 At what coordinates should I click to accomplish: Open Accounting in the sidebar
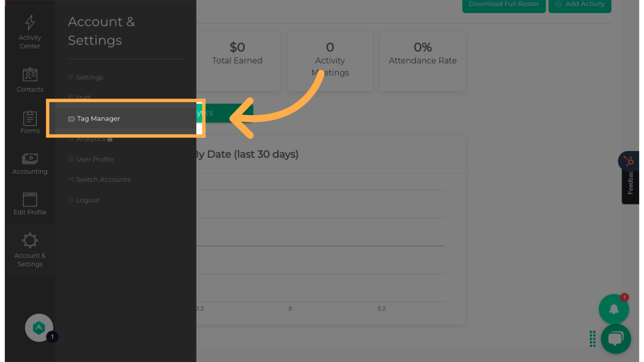[x=30, y=164]
